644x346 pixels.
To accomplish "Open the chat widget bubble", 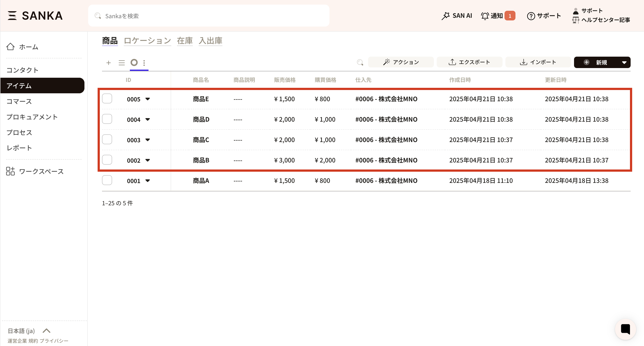I will [x=625, y=329].
